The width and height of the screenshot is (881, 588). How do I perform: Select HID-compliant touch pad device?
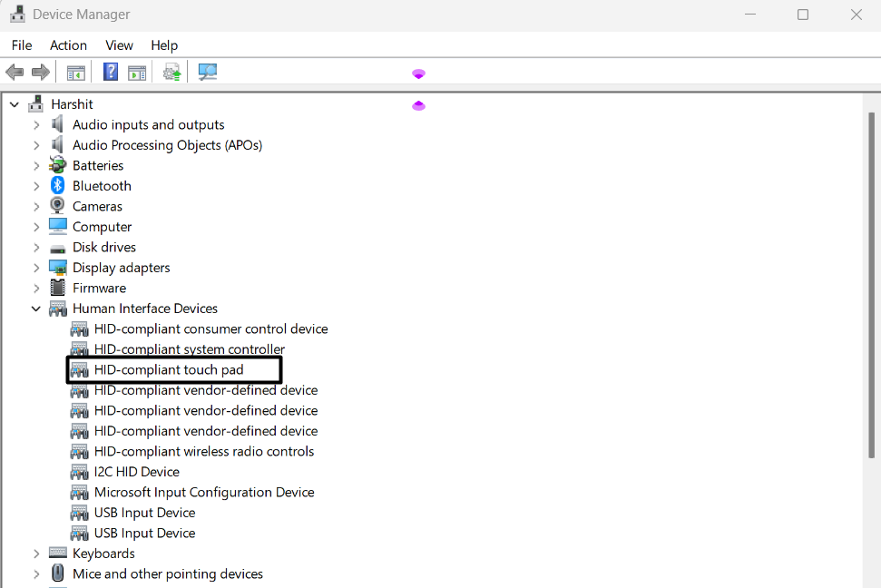point(169,369)
